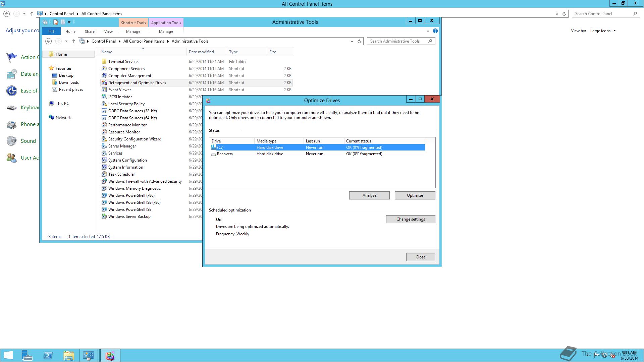Open the View by Large icons dropdown

(603, 31)
